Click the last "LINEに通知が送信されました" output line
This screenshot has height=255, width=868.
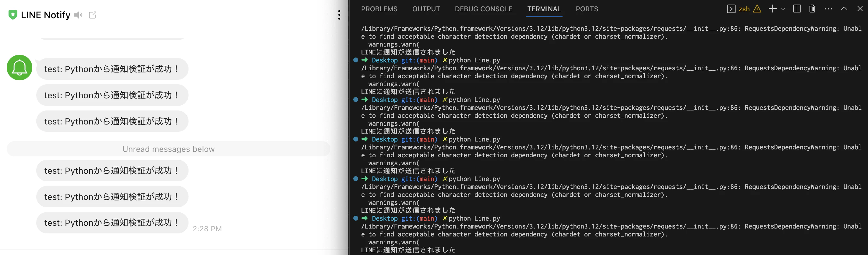click(x=408, y=250)
